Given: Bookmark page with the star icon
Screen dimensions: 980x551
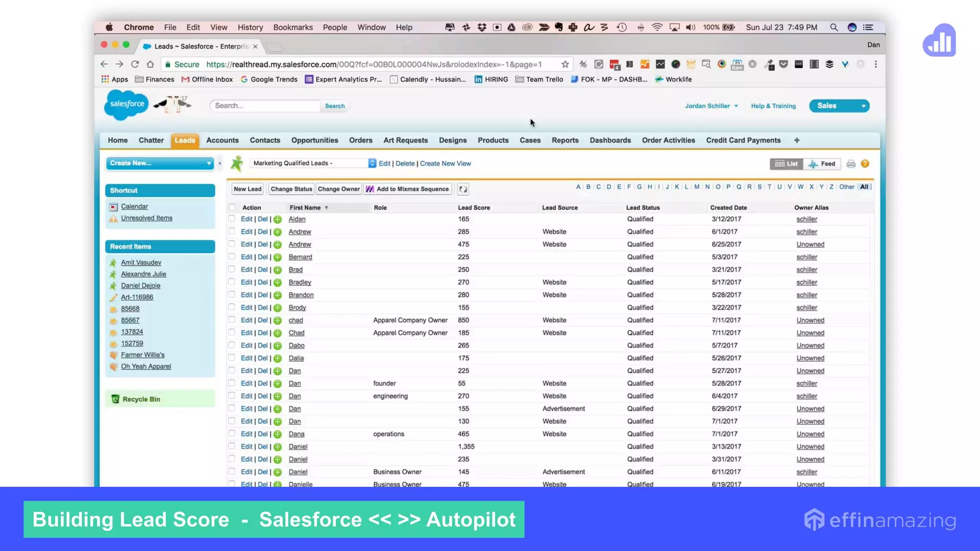Looking at the screenshot, I should (565, 64).
